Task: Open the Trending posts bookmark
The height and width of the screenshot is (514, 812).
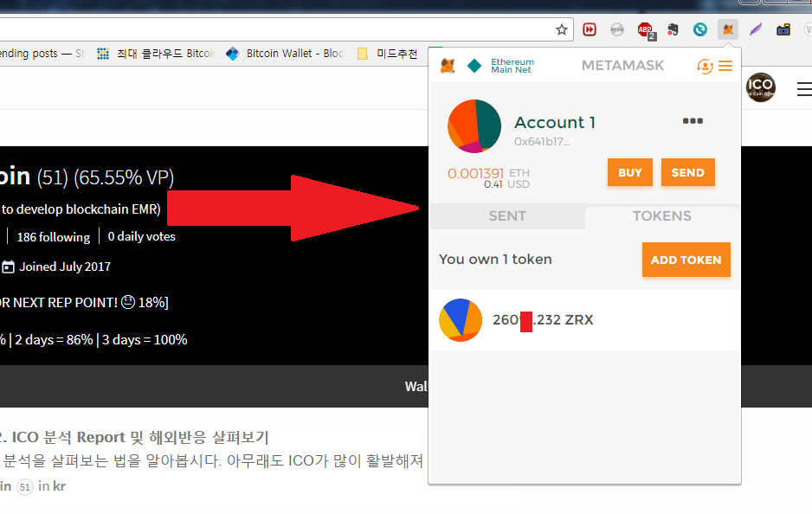Action: (x=42, y=54)
